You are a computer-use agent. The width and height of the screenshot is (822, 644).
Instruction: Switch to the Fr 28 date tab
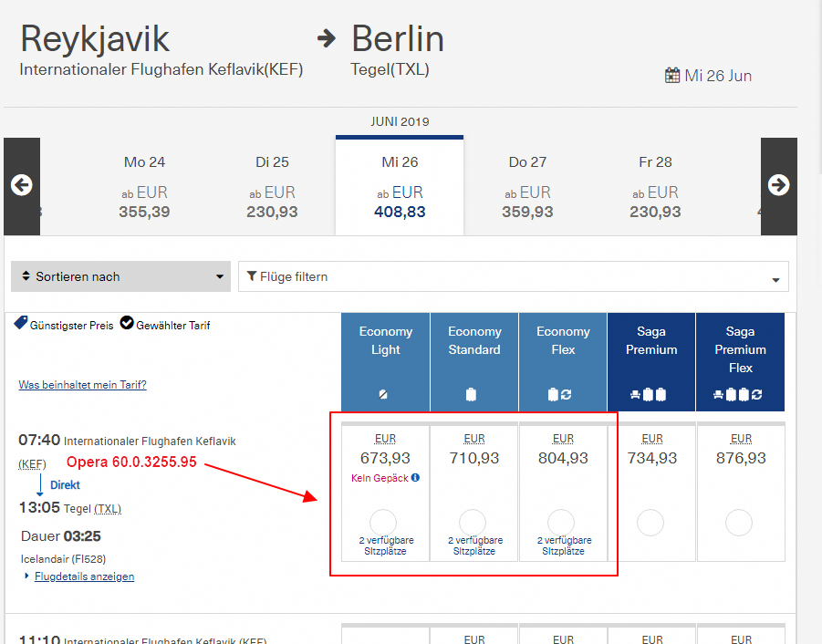(x=655, y=186)
